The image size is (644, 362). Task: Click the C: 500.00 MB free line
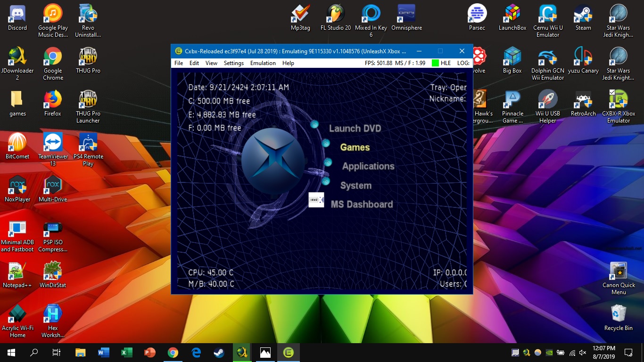pyautogui.click(x=219, y=101)
